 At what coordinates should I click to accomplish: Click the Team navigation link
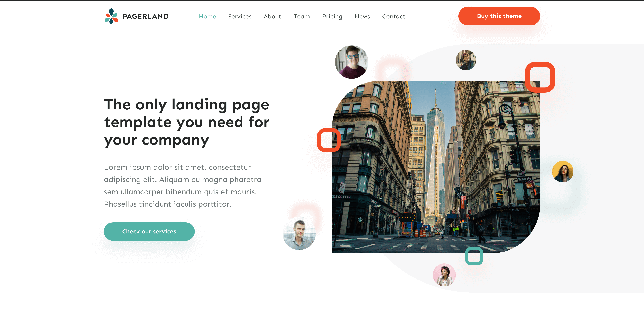302,16
